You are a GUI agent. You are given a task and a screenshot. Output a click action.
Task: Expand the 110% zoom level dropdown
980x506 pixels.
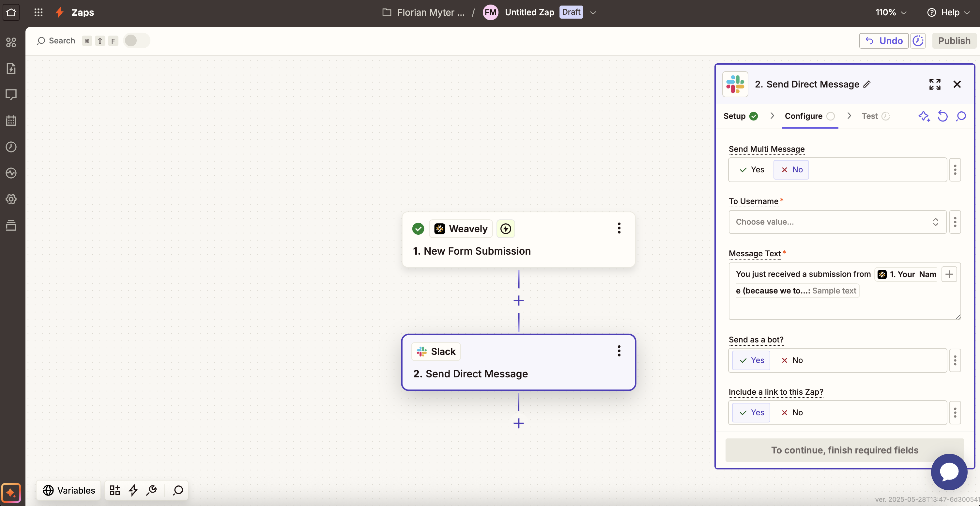tap(891, 12)
